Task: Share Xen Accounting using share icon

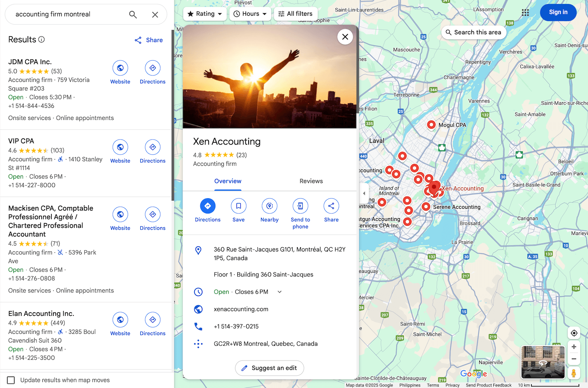Action: 331,206
